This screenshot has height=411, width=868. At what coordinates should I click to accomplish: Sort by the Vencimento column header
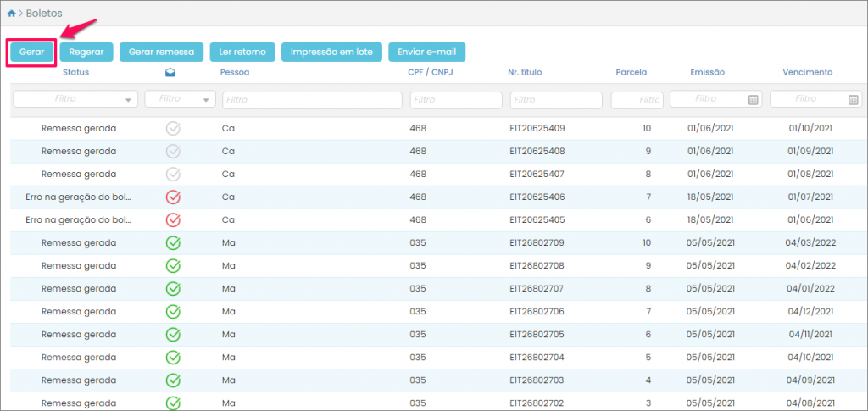[807, 73]
